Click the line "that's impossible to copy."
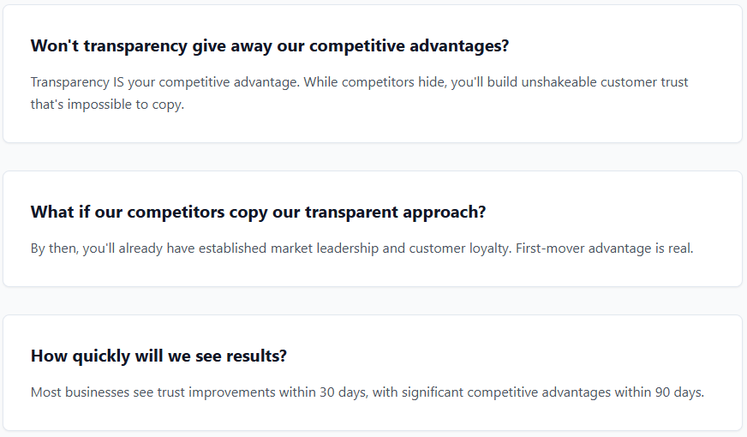 click(x=107, y=104)
